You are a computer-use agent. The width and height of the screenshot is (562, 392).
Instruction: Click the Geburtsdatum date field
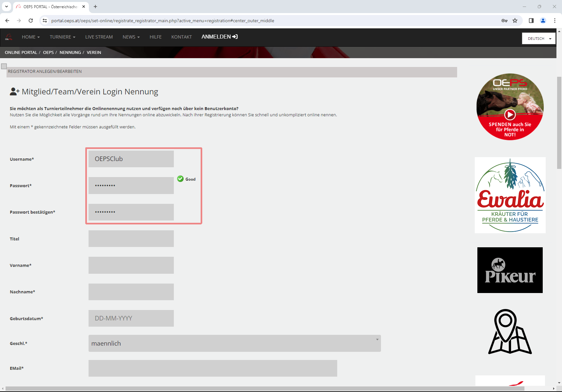(x=131, y=318)
